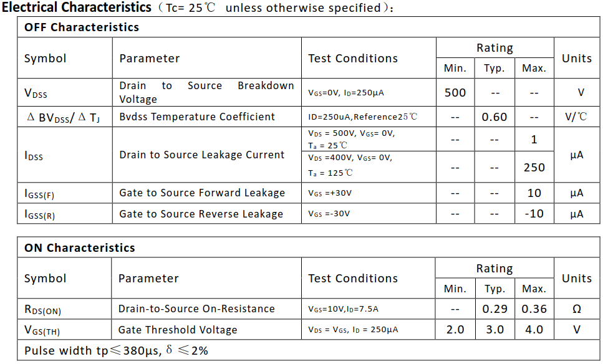Click the -10 maximum value cell
603x364 pixels.
(x=534, y=214)
